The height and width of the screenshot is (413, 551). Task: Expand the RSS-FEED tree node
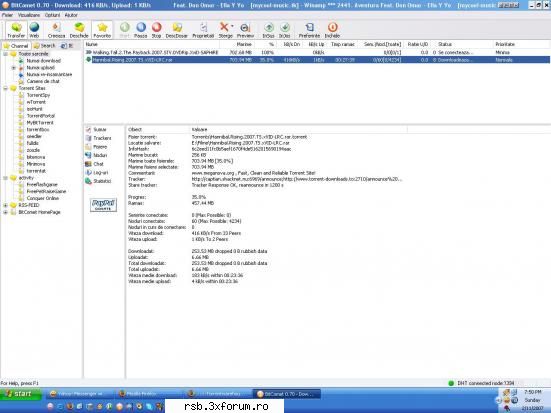coord(5,205)
